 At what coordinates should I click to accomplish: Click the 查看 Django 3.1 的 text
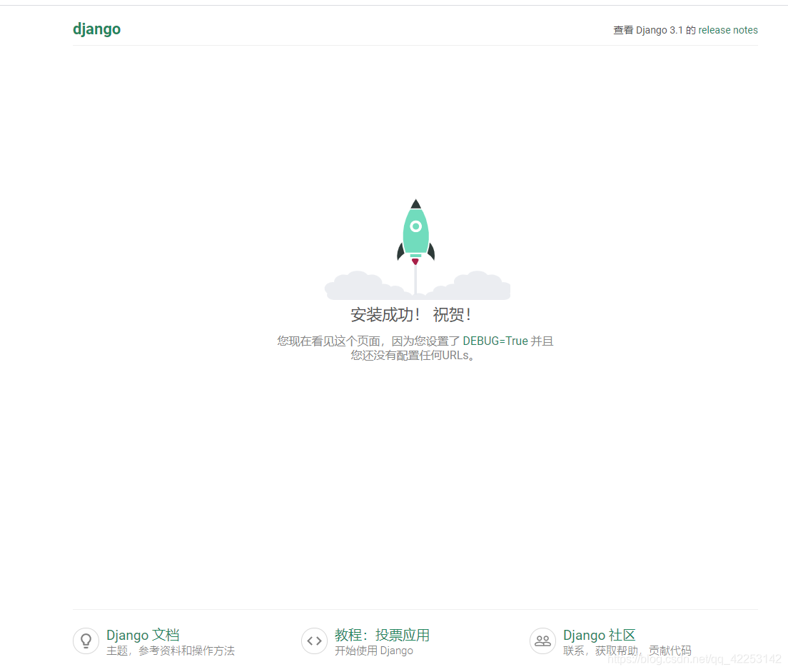pos(655,30)
